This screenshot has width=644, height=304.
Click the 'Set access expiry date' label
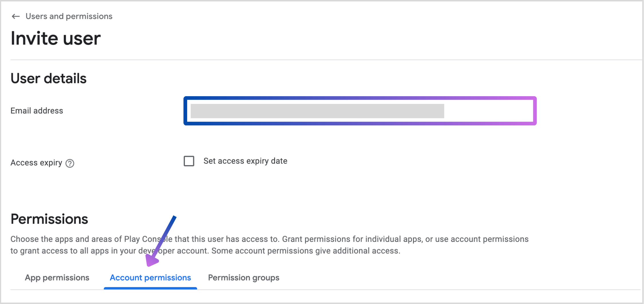245,161
